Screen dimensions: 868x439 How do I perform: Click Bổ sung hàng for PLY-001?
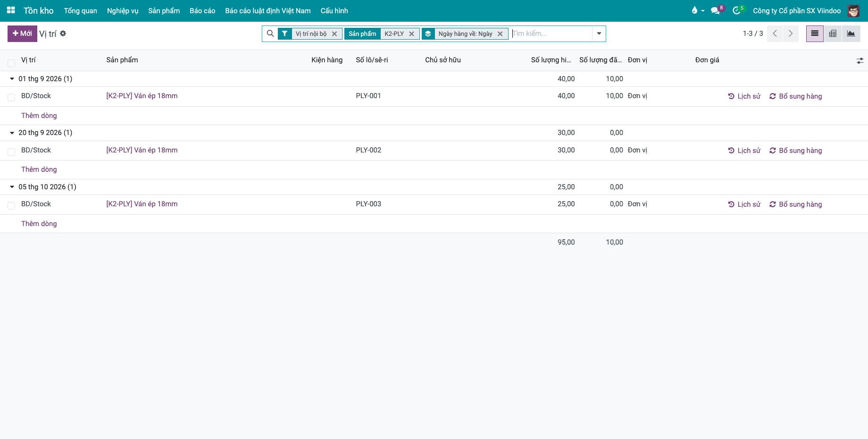(x=796, y=96)
